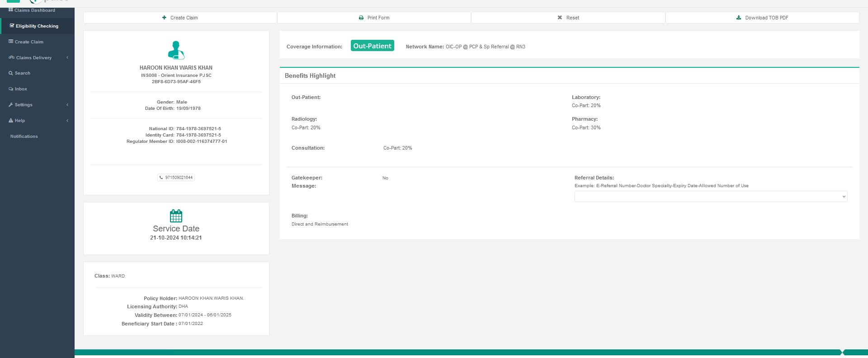Click the Service Date calendar icon
Viewport: 868px width, 358px height.
(x=176, y=216)
